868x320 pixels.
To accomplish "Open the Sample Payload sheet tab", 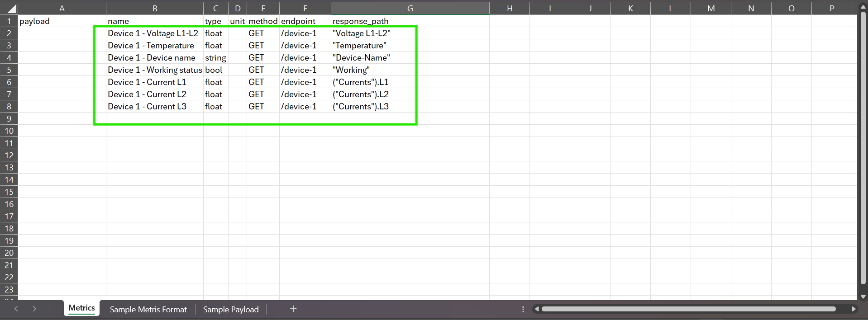I will (231, 309).
